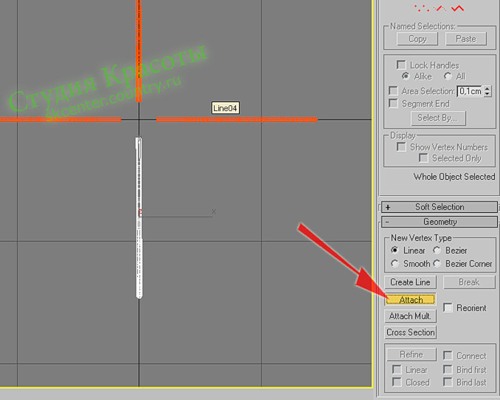Enable the Area Selection checkbox

pos(393,91)
